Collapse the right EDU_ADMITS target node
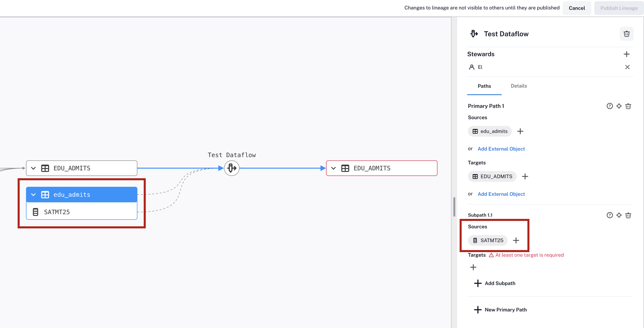The image size is (644, 328). click(x=334, y=168)
